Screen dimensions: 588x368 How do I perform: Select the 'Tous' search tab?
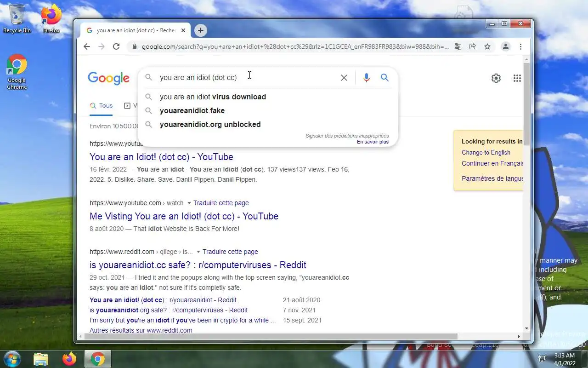(x=102, y=106)
